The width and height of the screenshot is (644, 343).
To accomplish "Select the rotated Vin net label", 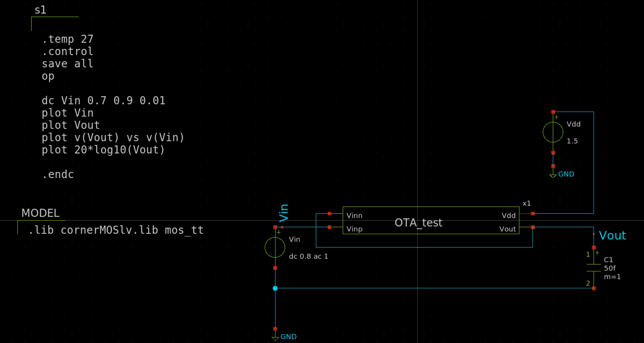I will [x=284, y=213].
